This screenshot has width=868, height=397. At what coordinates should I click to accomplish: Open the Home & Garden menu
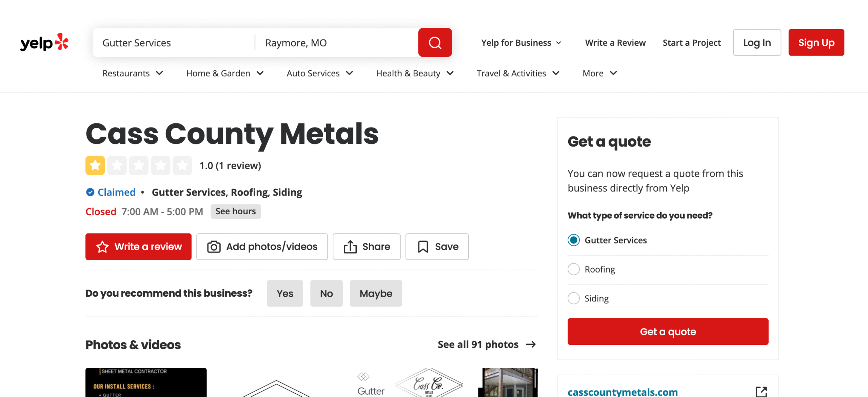225,73
